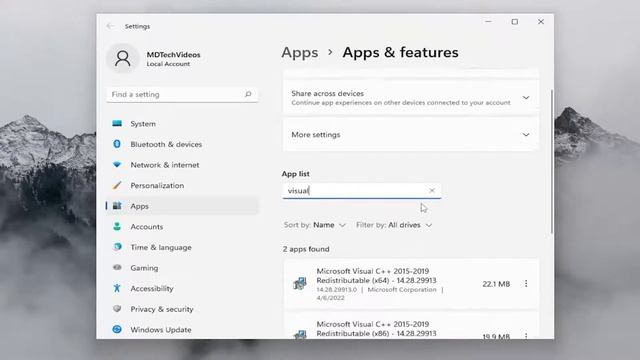Select Microsoft Visual C++ x64 Redistributable entry
The image size is (640, 360).
[x=411, y=284]
